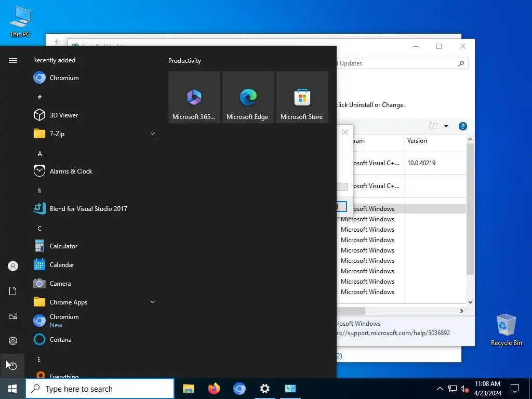Open the taskbar clock and date
The width and height of the screenshot is (532, 399).
pyautogui.click(x=487, y=389)
